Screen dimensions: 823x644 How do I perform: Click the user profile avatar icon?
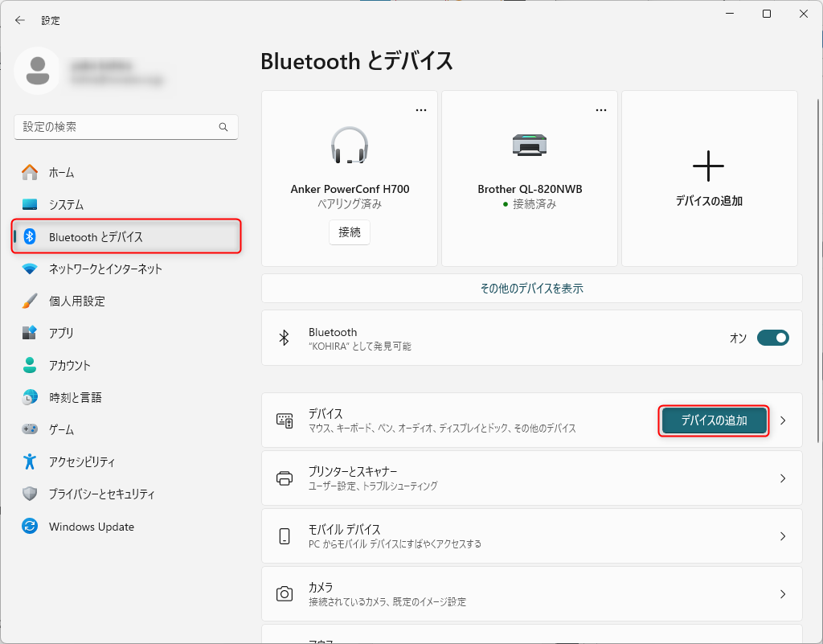tap(38, 71)
